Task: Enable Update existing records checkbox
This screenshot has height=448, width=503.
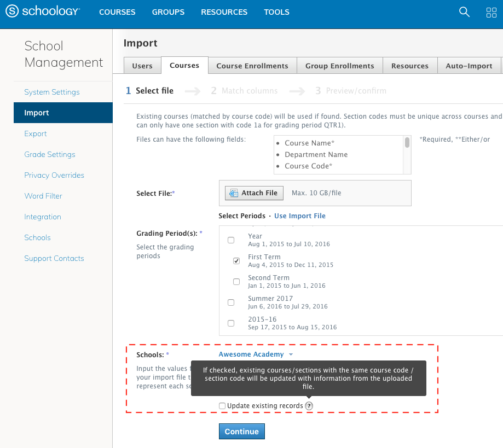Action: point(222,406)
